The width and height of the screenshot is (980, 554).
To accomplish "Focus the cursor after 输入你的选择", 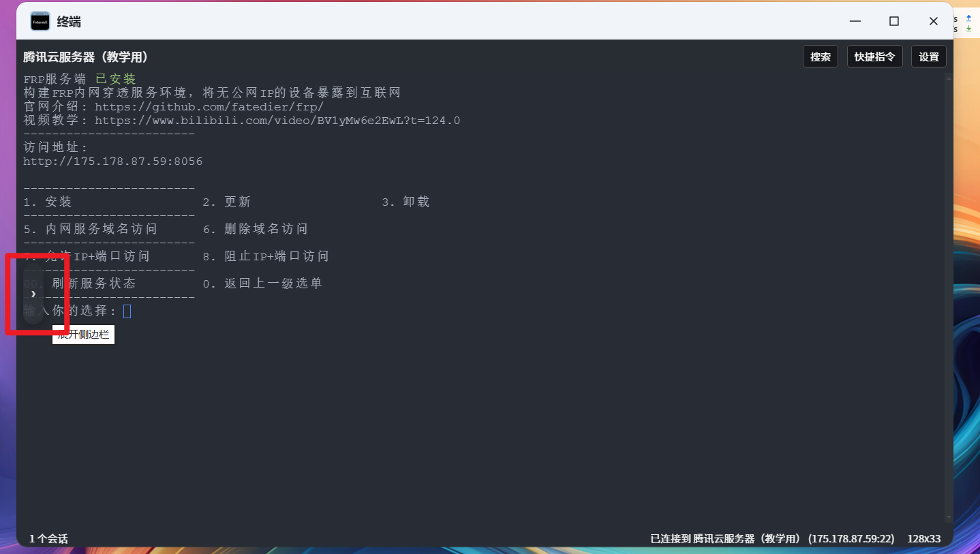I will click(127, 311).
